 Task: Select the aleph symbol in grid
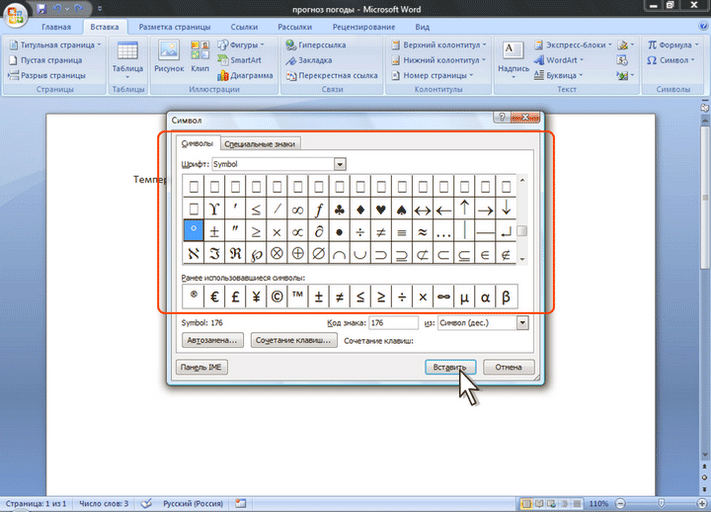tap(193, 254)
